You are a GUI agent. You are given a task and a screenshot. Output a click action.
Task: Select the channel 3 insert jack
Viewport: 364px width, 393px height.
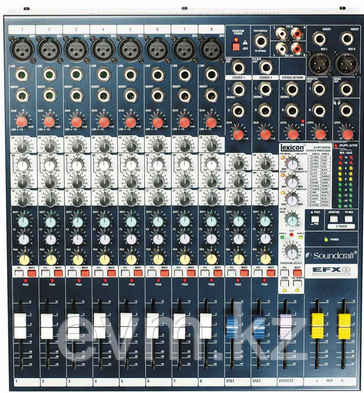[x=77, y=95]
